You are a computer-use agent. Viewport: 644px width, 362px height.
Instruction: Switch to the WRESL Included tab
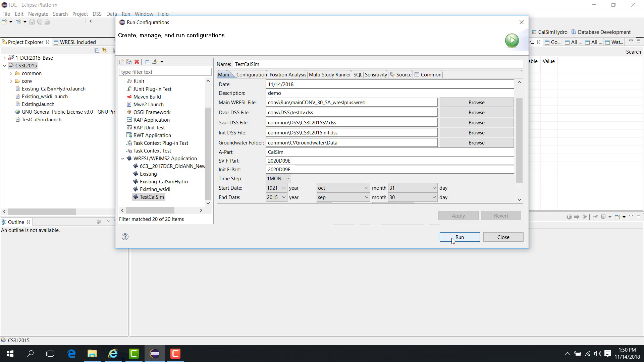pyautogui.click(x=75, y=42)
